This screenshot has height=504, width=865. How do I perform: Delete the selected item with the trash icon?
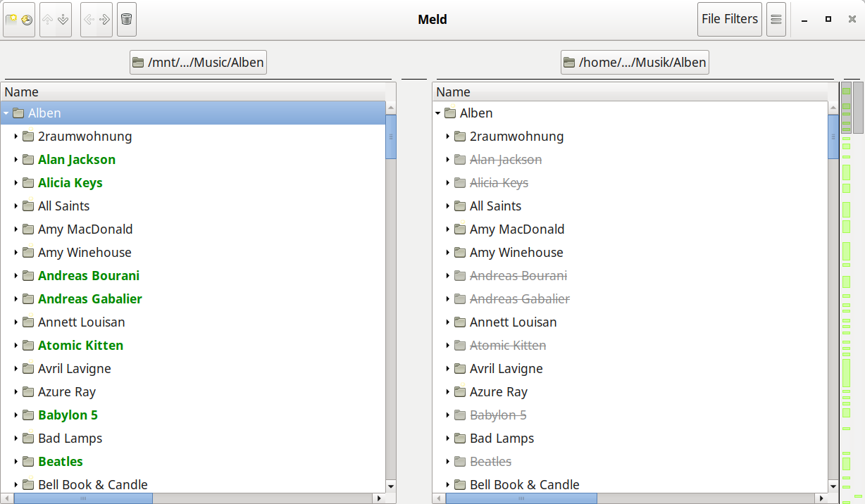126,20
